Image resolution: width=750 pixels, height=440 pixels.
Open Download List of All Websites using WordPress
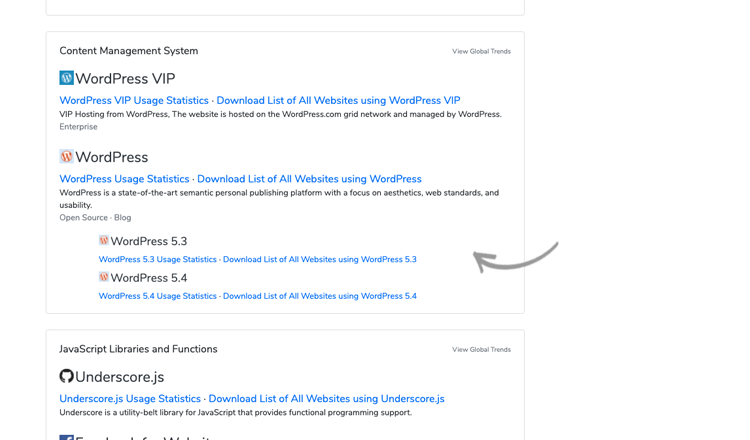(x=309, y=179)
